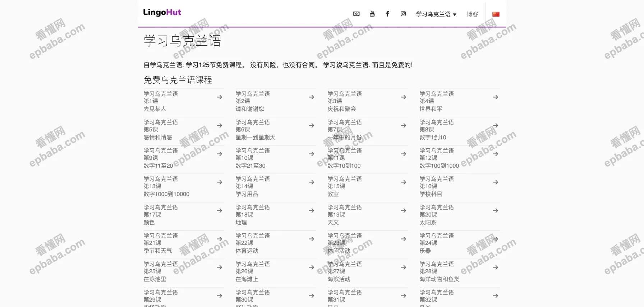Click the arrow for 第11课 数字10到100

point(404,154)
